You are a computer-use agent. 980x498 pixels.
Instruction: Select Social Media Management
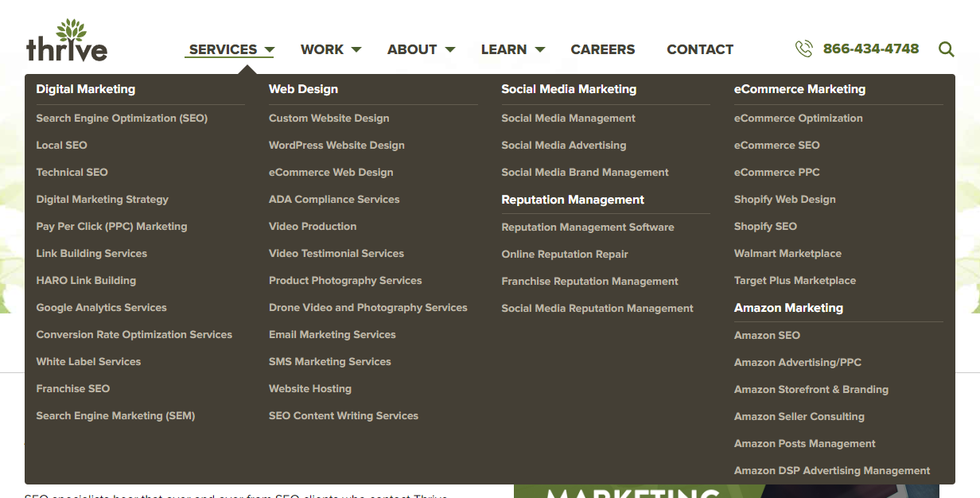pyautogui.click(x=568, y=119)
